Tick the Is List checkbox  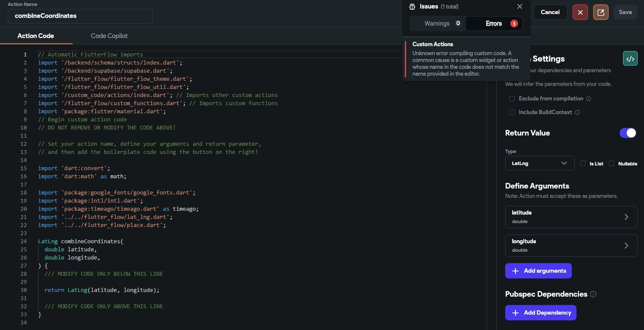pyautogui.click(x=583, y=163)
